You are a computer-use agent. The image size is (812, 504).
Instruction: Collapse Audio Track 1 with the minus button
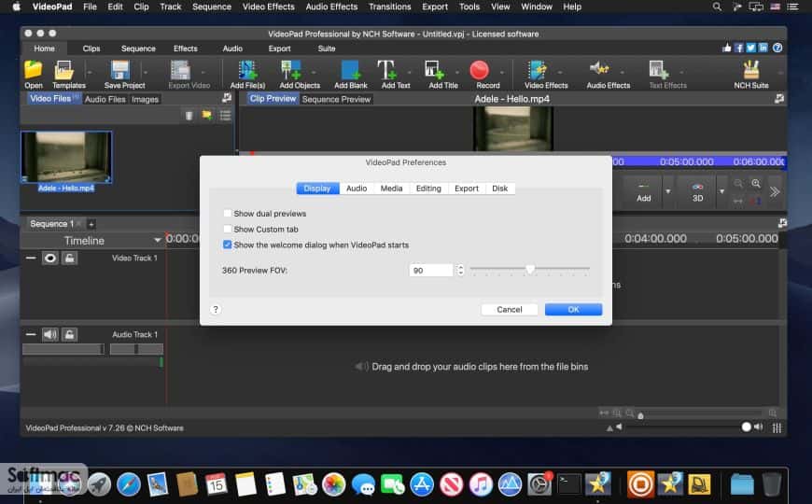[31, 335]
